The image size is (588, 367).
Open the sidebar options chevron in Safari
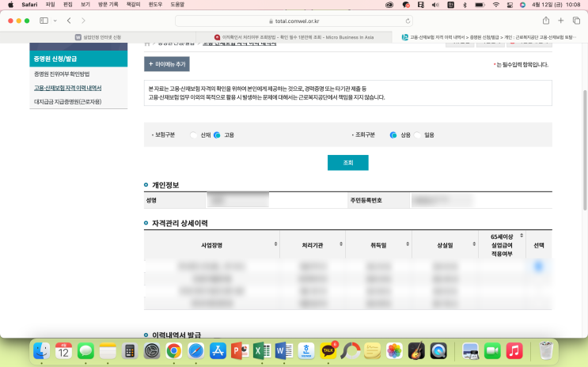coord(55,21)
